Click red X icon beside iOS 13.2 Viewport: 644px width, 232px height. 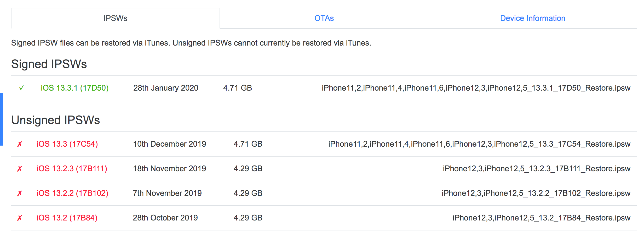tap(20, 218)
